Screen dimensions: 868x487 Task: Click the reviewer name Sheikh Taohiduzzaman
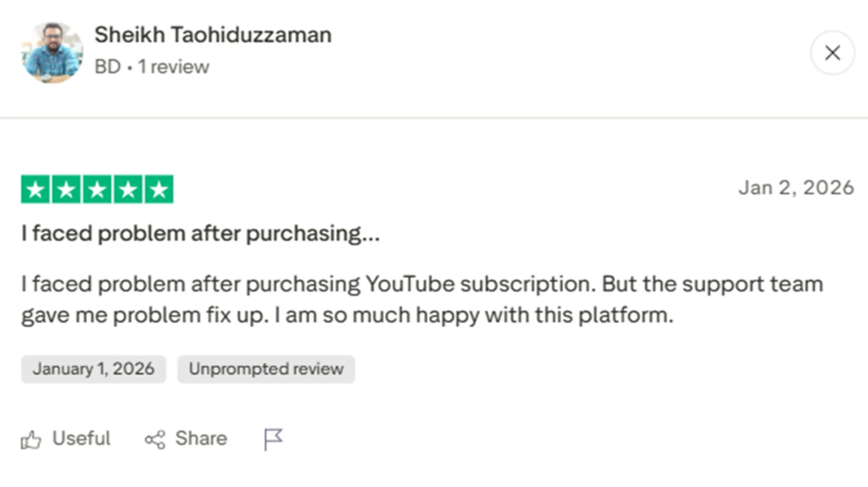[x=213, y=35]
